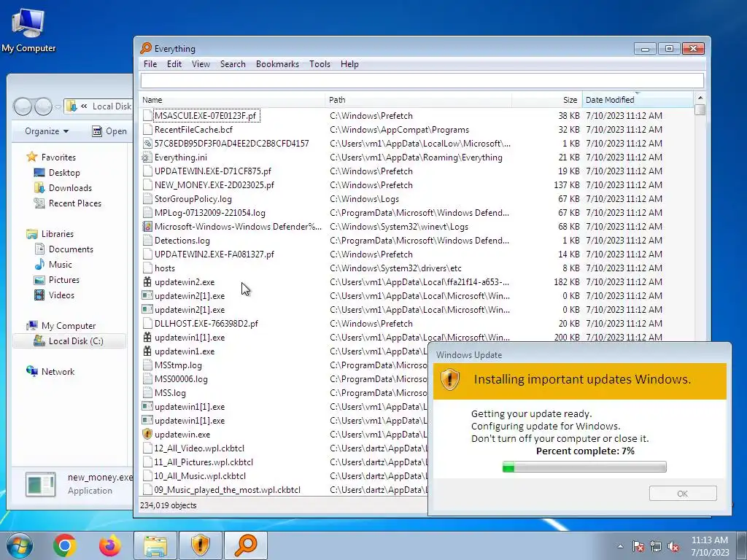Select the Microsoft-Windows-Windows Defender log icon
Screen dimensions: 747x560
point(147,227)
